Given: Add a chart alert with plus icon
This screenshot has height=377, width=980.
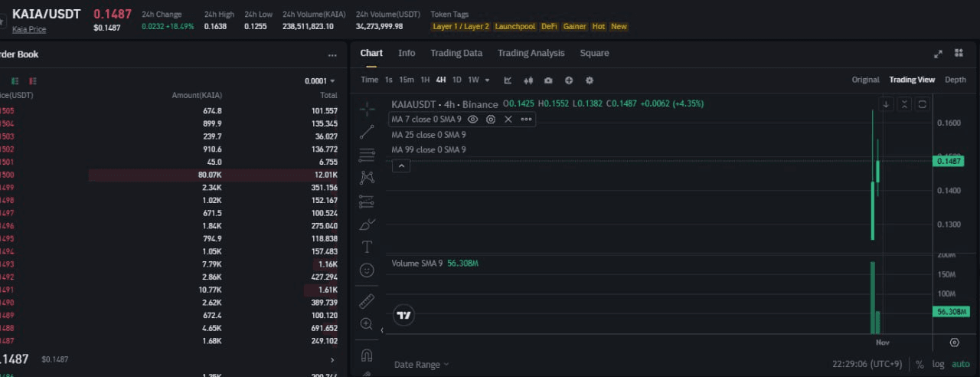Looking at the screenshot, I should click(x=569, y=80).
